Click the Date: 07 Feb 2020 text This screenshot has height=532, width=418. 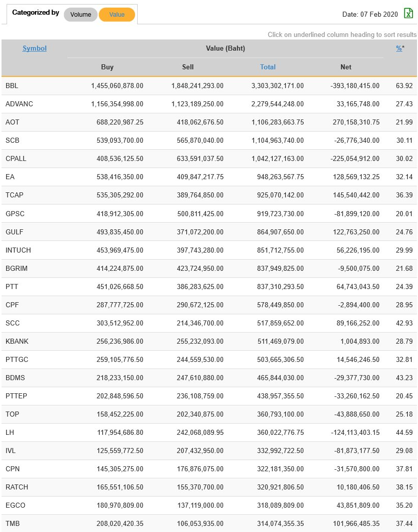pyautogui.click(x=370, y=14)
